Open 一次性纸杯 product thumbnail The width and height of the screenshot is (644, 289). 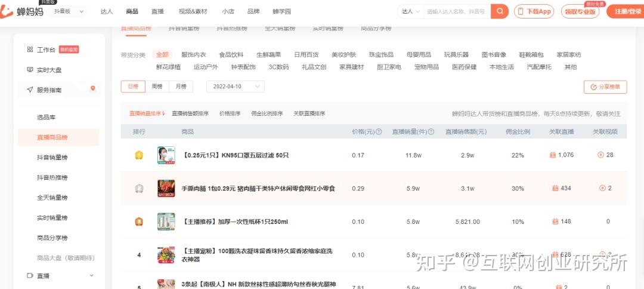click(x=166, y=222)
